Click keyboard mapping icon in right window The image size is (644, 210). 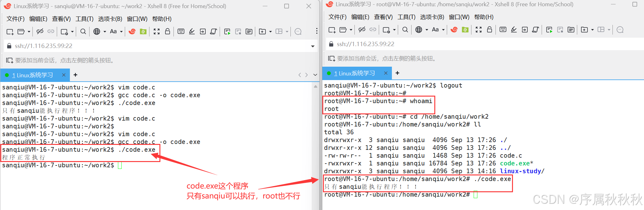point(503,30)
